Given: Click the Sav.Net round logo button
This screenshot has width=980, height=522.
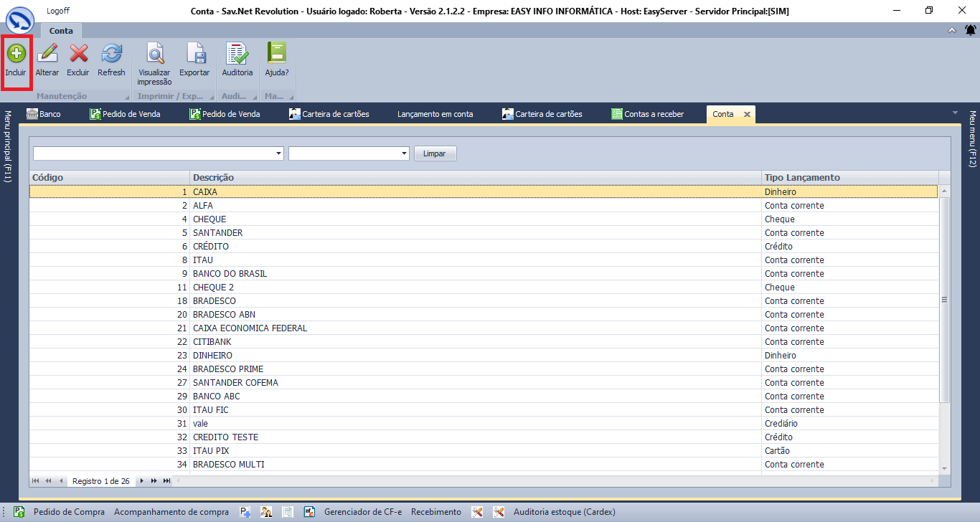Looking at the screenshot, I should (x=21, y=20).
